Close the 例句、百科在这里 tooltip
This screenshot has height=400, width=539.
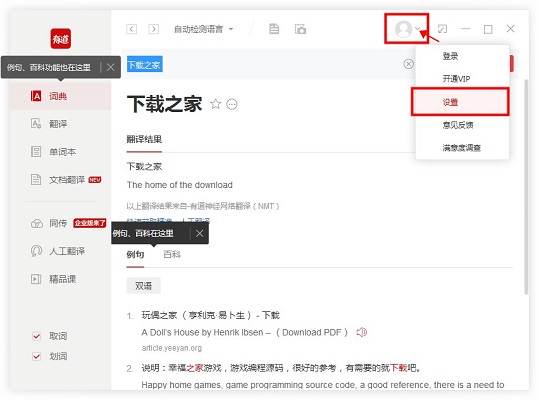click(x=199, y=234)
